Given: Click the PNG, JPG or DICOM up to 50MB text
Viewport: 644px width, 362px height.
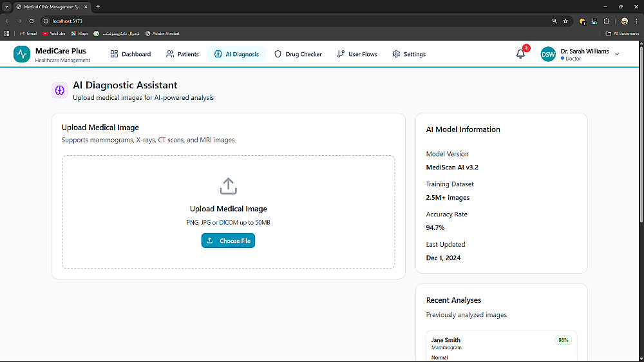Looking at the screenshot, I should pos(229,223).
